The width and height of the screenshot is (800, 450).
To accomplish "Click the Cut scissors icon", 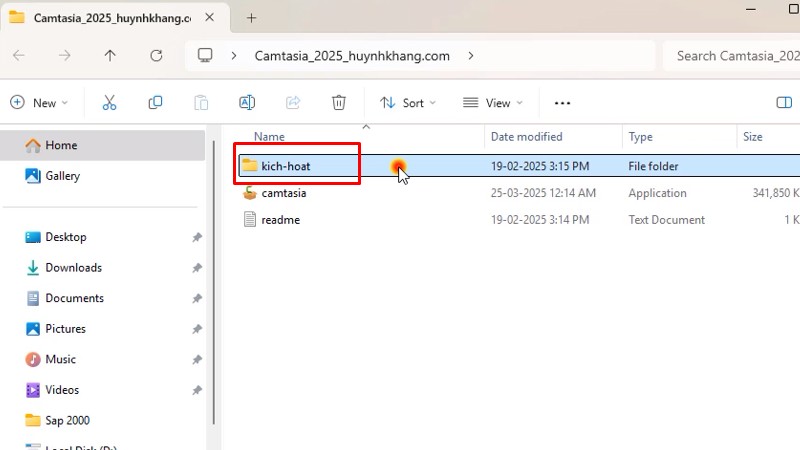I will pyautogui.click(x=109, y=103).
